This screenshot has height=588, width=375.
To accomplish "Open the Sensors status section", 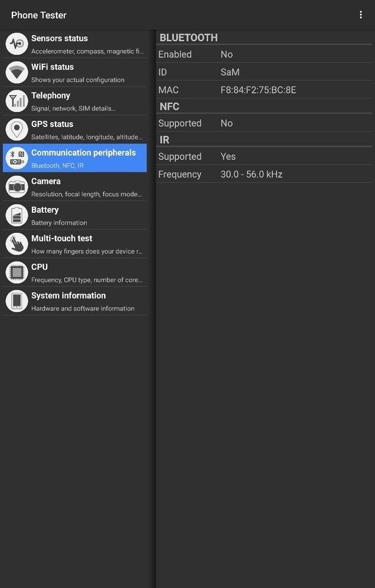I will [x=87, y=44].
